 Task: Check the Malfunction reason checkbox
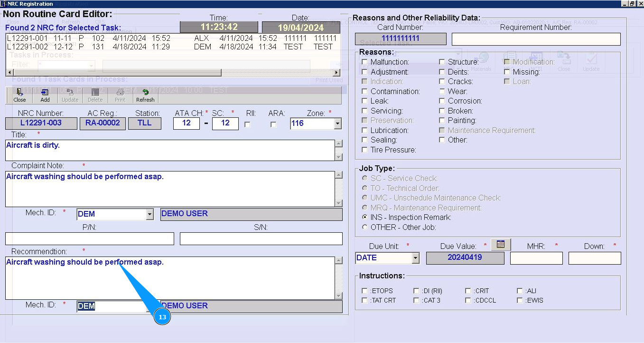[364, 62]
